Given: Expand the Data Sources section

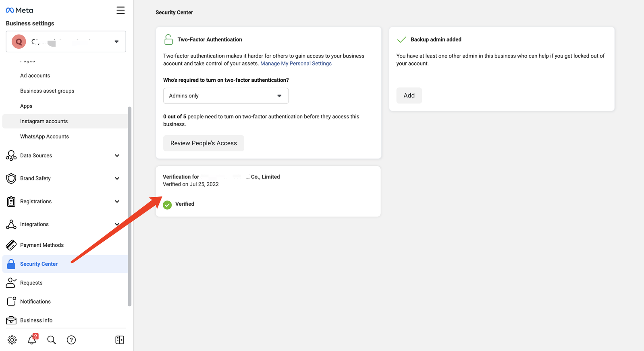Looking at the screenshot, I should [x=117, y=156].
